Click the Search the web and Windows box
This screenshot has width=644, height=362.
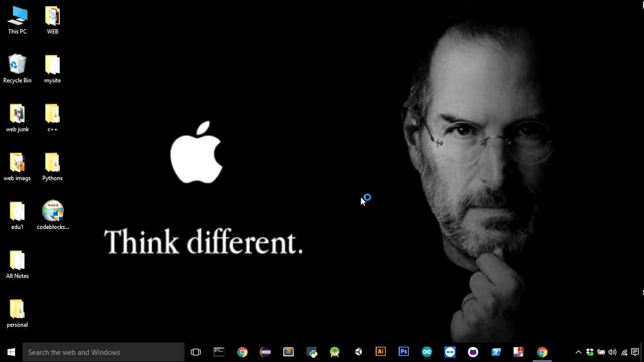click(x=104, y=352)
